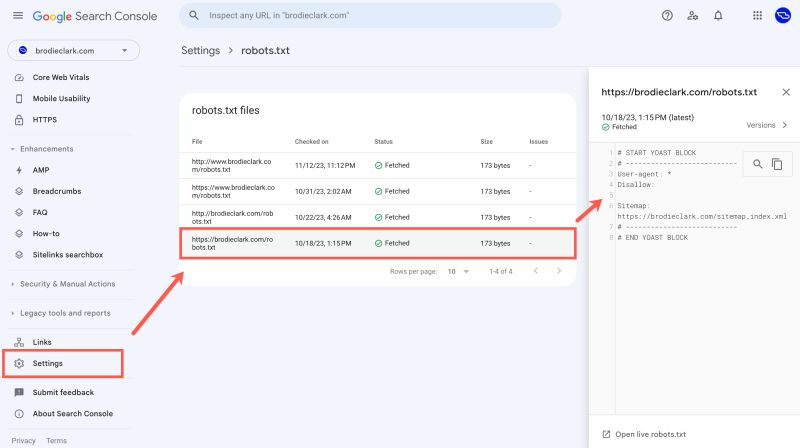The height and width of the screenshot is (448, 800).
Task: Open the HTTPS report
Action: 45,120
